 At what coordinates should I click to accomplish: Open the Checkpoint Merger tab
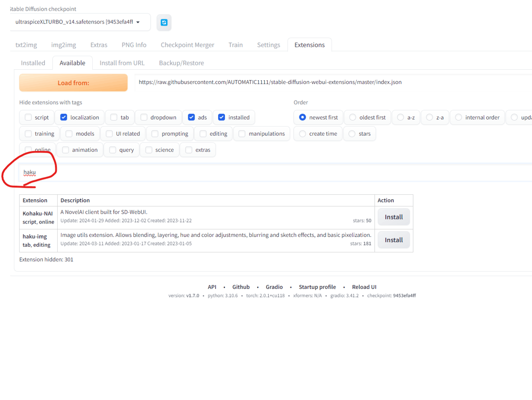click(x=187, y=45)
